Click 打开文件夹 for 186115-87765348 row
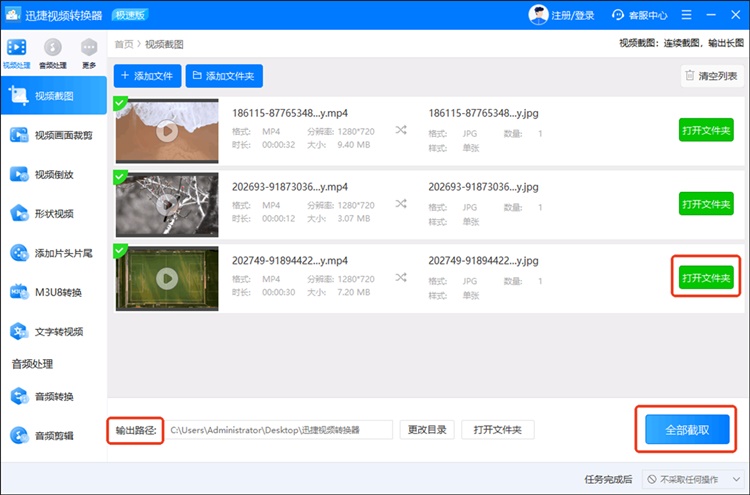The width and height of the screenshot is (750, 495). coord(706,130)
